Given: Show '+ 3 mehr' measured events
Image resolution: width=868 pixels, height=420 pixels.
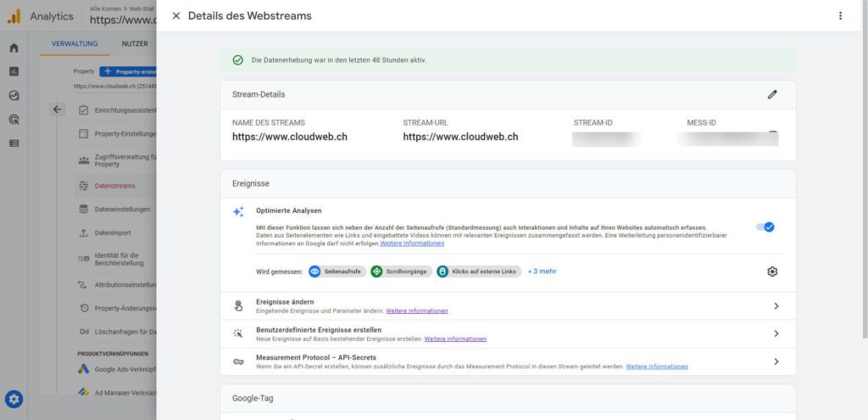Looking at the screenshot, I should 542,272.
